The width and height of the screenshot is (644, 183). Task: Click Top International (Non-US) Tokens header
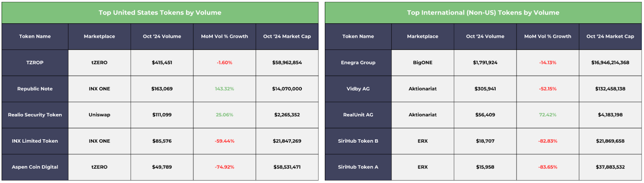coord(483,13)
